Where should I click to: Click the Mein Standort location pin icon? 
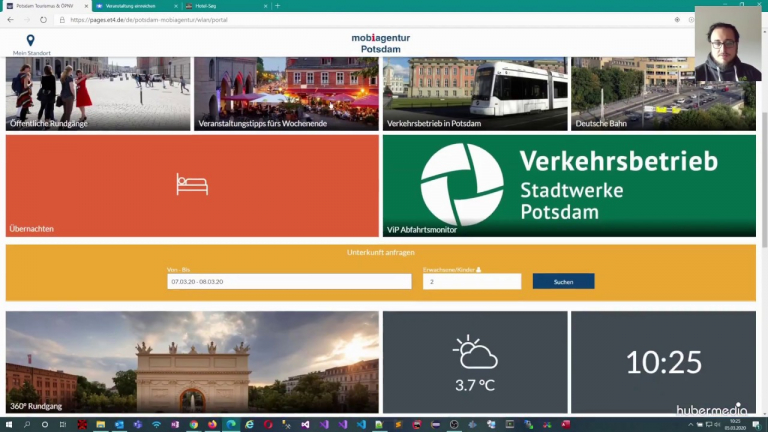click(x=30, y=40)
